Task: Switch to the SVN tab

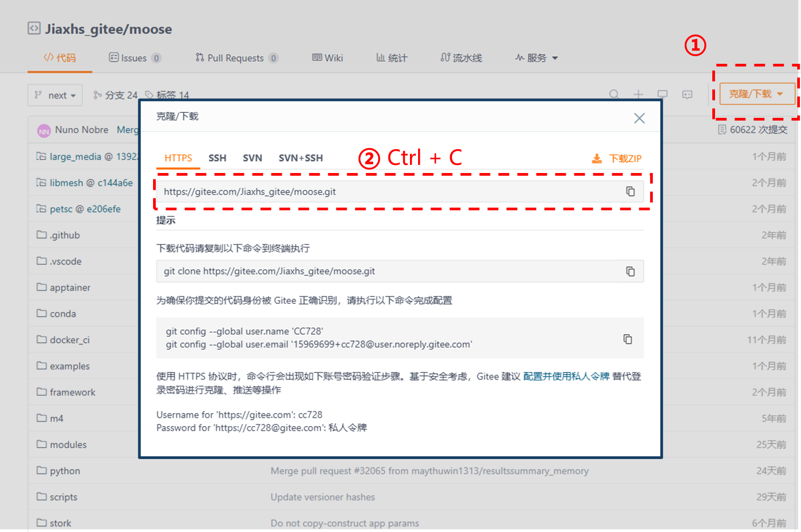Action: click(252, 158)
